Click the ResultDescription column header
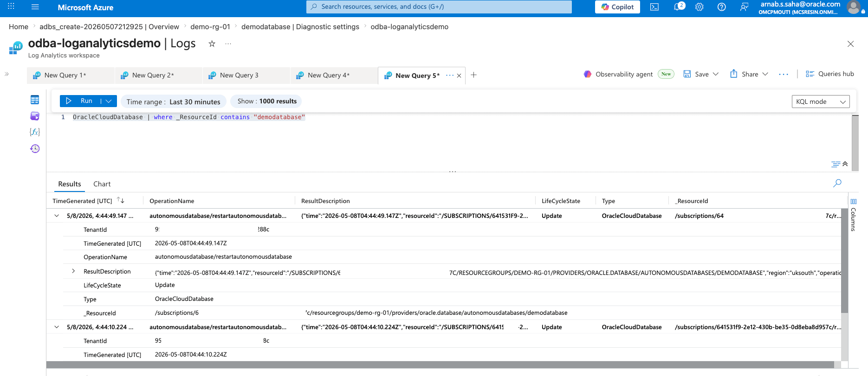 click(325, 201)
